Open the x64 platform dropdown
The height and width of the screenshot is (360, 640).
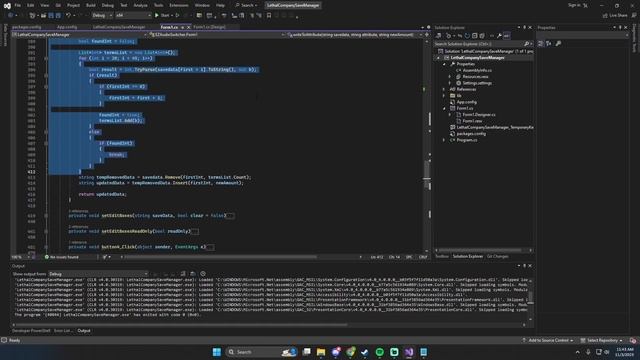133,16
